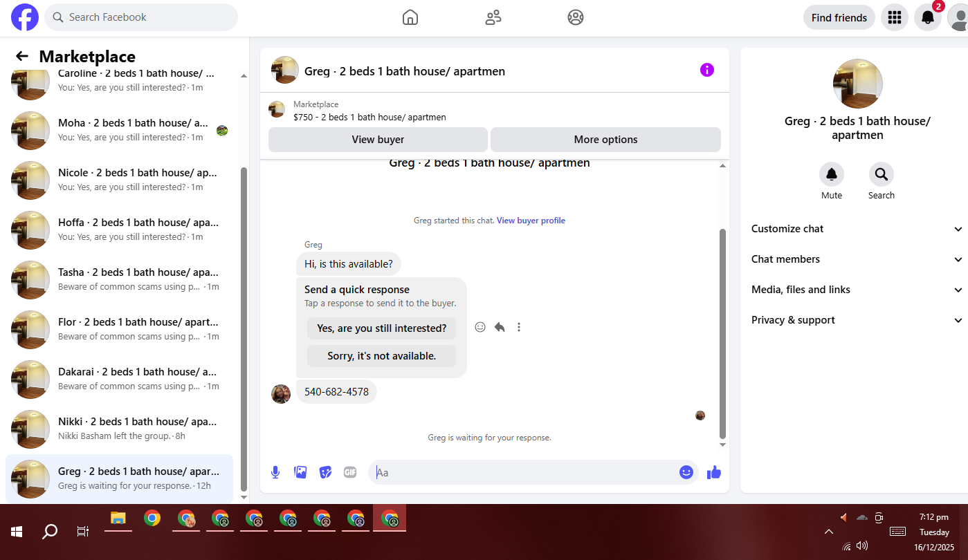Go to the Facebook home logo
This screenshot has width=968, height=560.
coord(25,17)
